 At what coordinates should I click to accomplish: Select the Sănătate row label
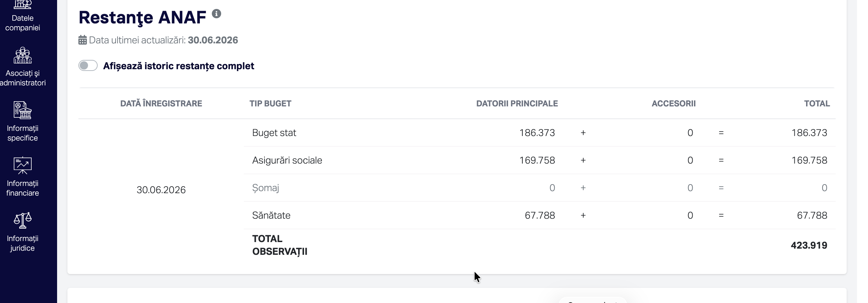coord(271,216)
